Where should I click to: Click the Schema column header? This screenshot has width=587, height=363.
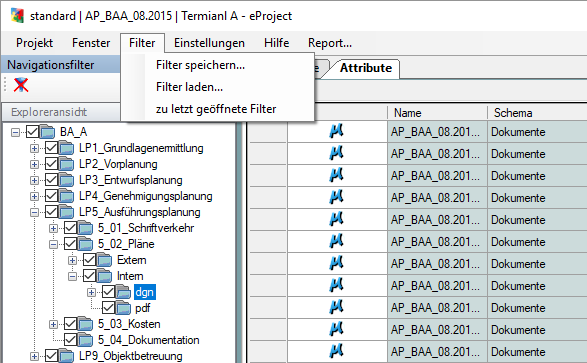pyautogui.click(x=537, y=113)
